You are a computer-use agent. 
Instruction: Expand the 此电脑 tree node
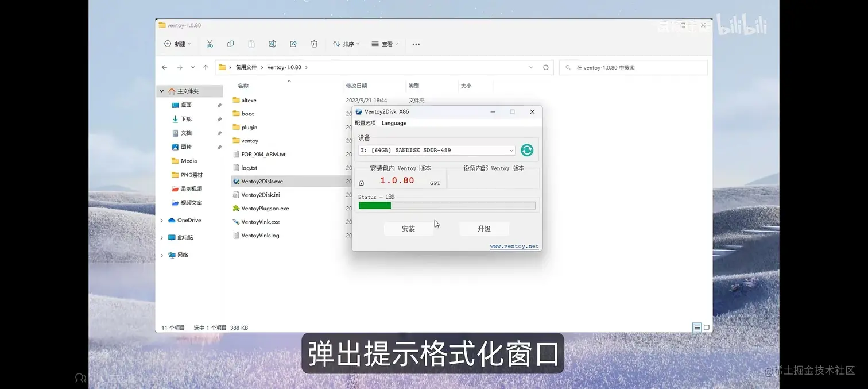point(162,237)
